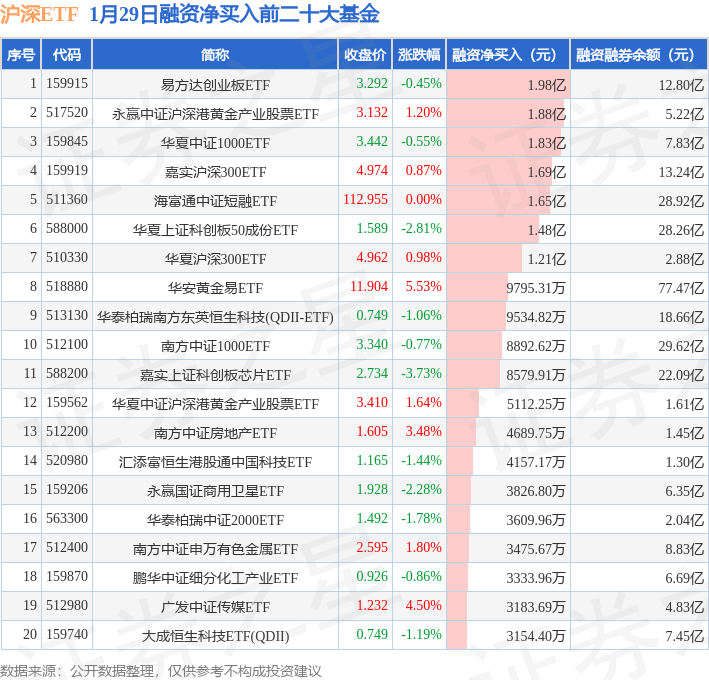Select balance value 6.69亿
709x680 pixels.
[684, 578]
